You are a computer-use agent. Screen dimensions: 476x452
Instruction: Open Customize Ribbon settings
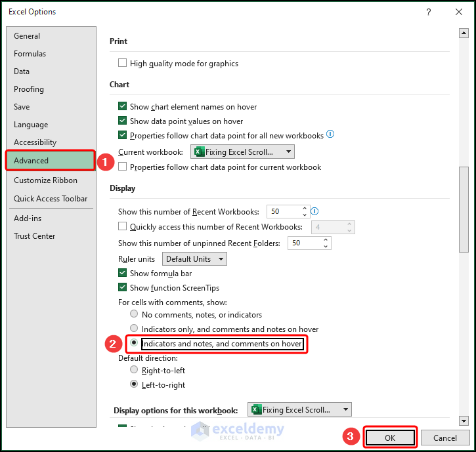(51, 180)
